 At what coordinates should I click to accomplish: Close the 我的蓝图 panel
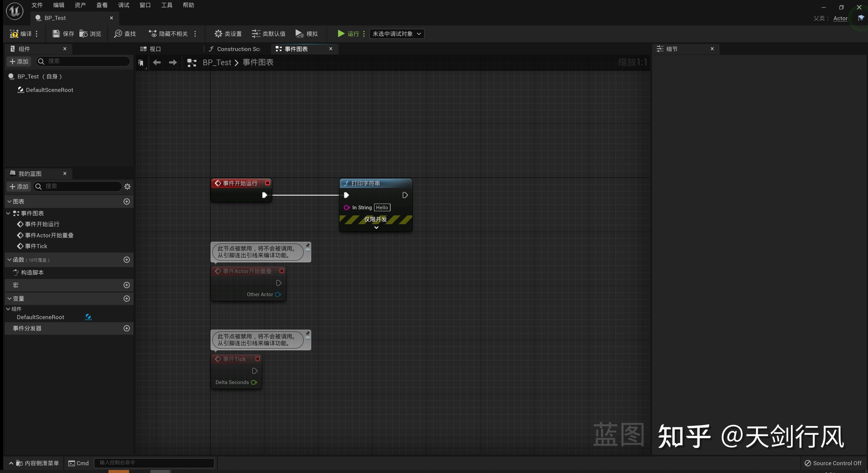pos(65,173)
